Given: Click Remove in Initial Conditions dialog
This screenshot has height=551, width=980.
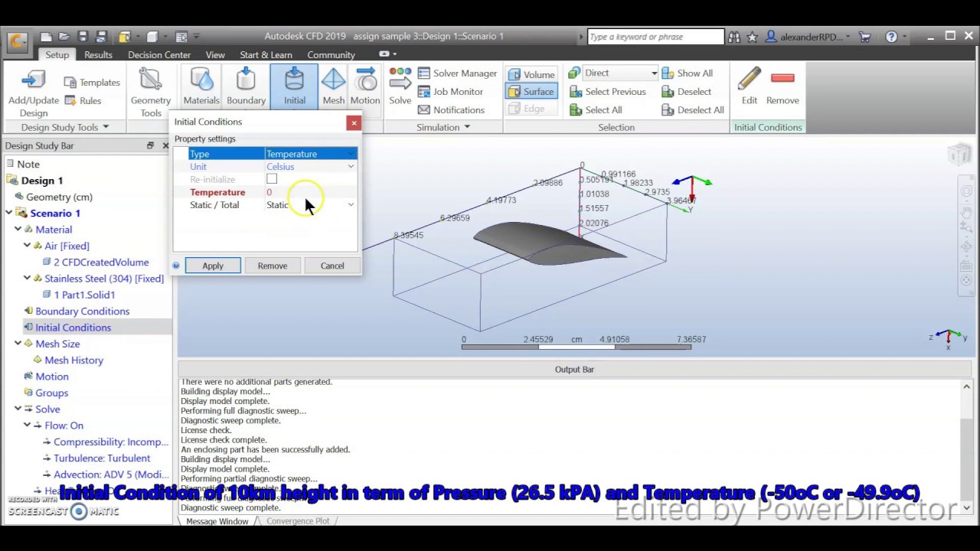Looking at the screenshot, I should tap(273, 266).
